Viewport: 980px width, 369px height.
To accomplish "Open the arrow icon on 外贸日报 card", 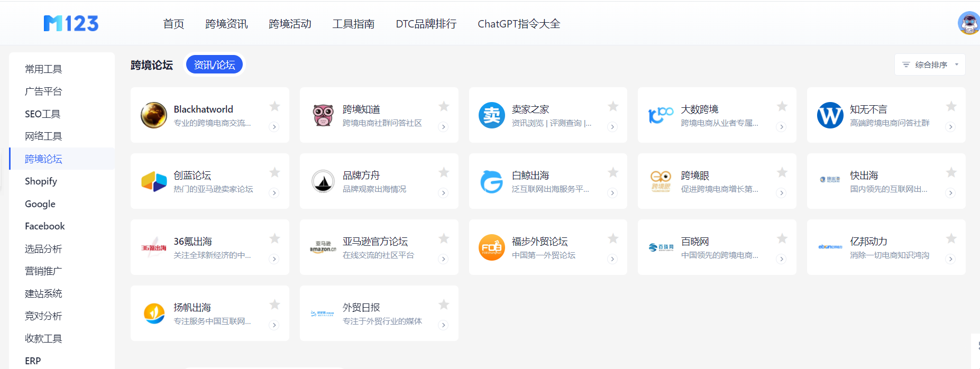I will pyautogui.click(x=443, y=325).
